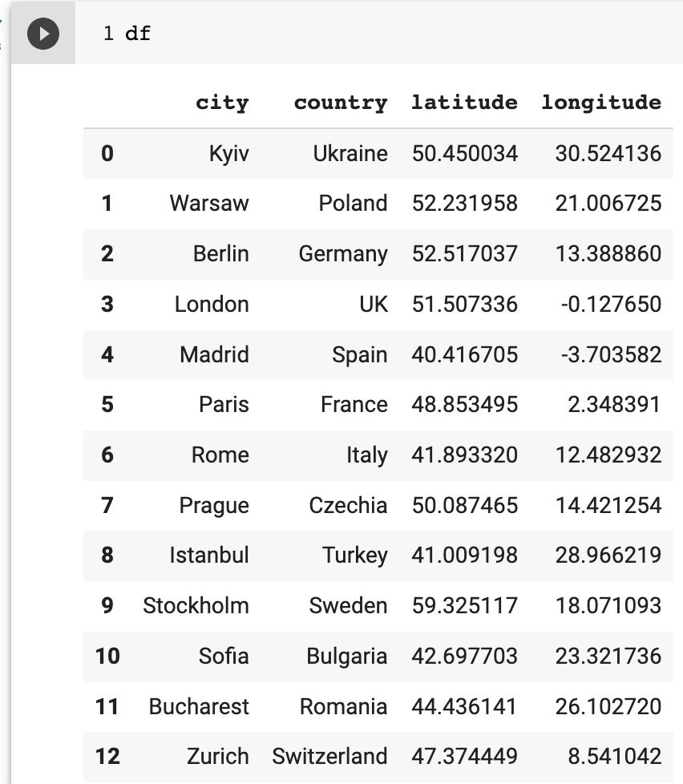Click Stockholm's latitude value 59.325117
This screenshot has width=683, height=784.
(x=464, y=606)
